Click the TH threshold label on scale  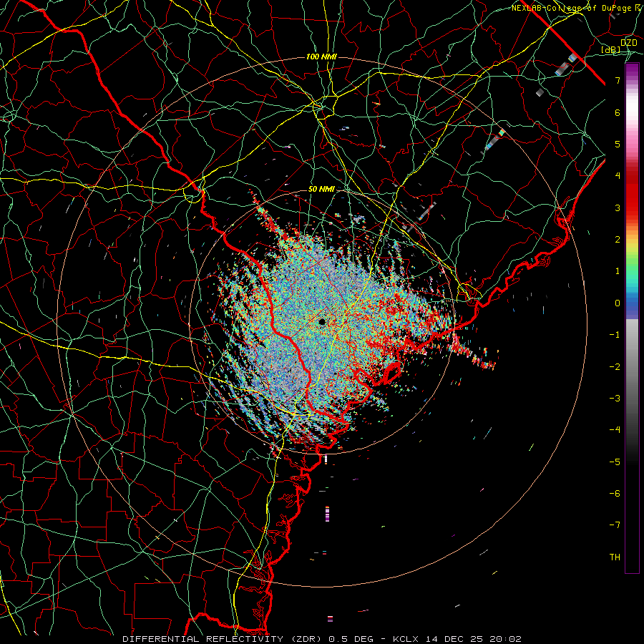[615, 557]
